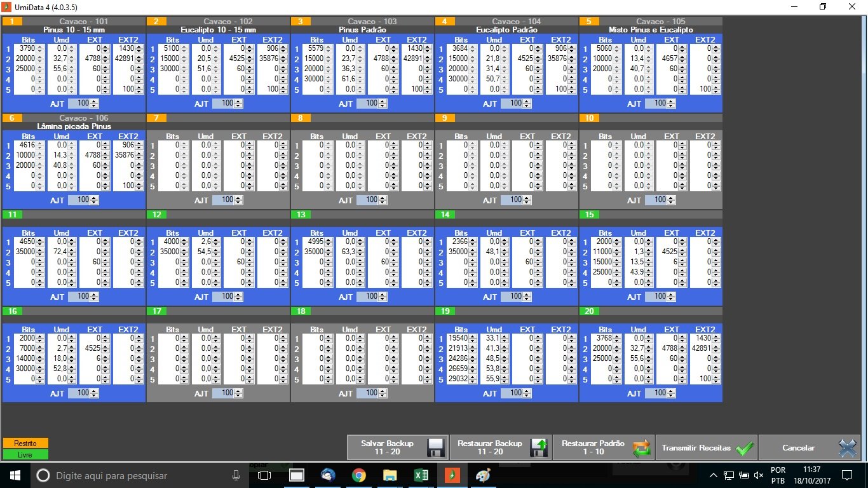Click Salvar Backup 11 - 20 button
This screenshot has width=868, height=488.
pyautogui.click(x=398, y=447)
